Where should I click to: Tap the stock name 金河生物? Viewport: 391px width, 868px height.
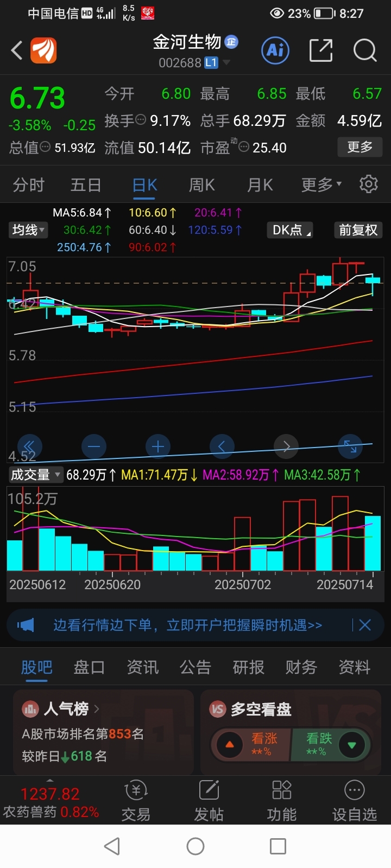click(187, 42)
